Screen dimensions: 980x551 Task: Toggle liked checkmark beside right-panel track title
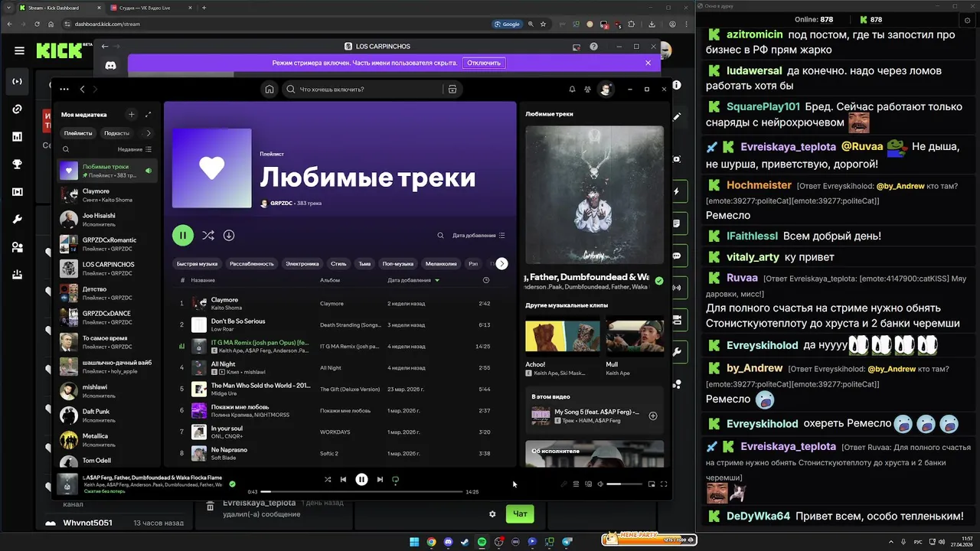point(659,281)
